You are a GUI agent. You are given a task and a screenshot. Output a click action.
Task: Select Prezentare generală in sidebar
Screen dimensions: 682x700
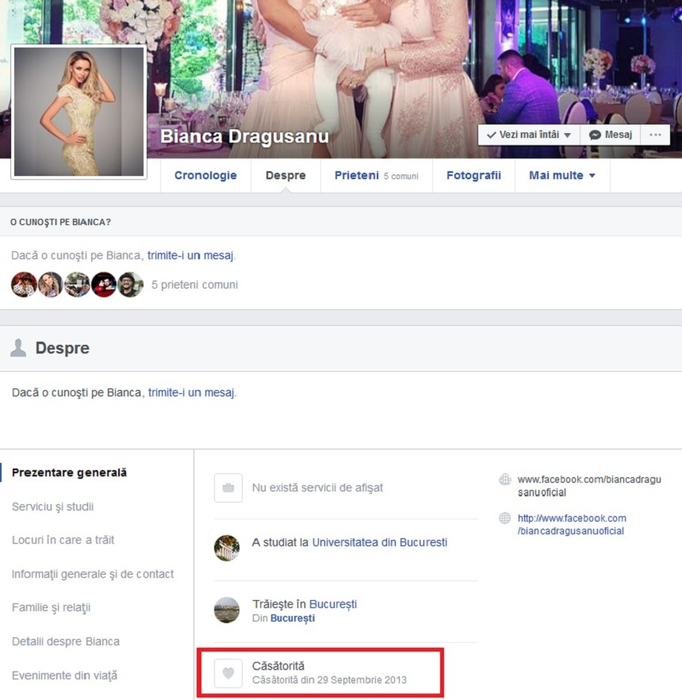69,472
